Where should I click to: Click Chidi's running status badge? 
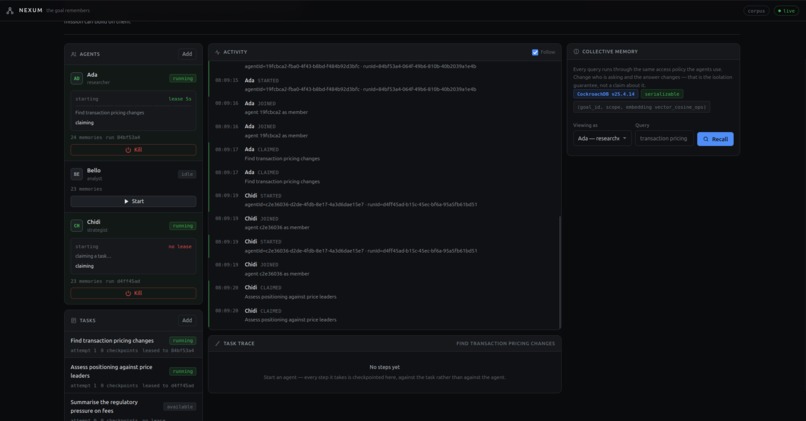[182, 226]
